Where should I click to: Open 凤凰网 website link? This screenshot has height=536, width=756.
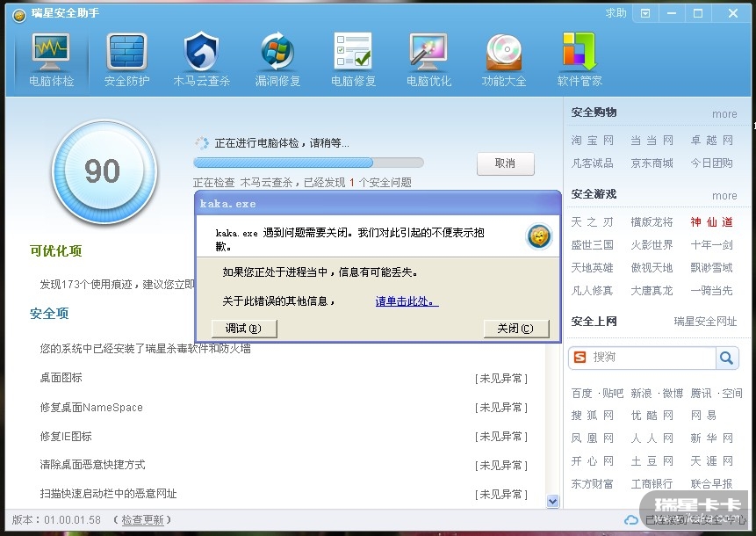click(592, 438)
